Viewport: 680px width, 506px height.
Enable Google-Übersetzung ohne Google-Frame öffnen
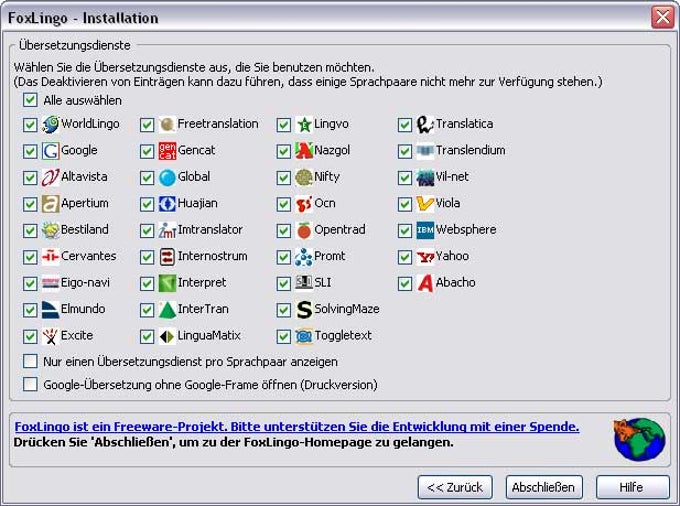30,384
